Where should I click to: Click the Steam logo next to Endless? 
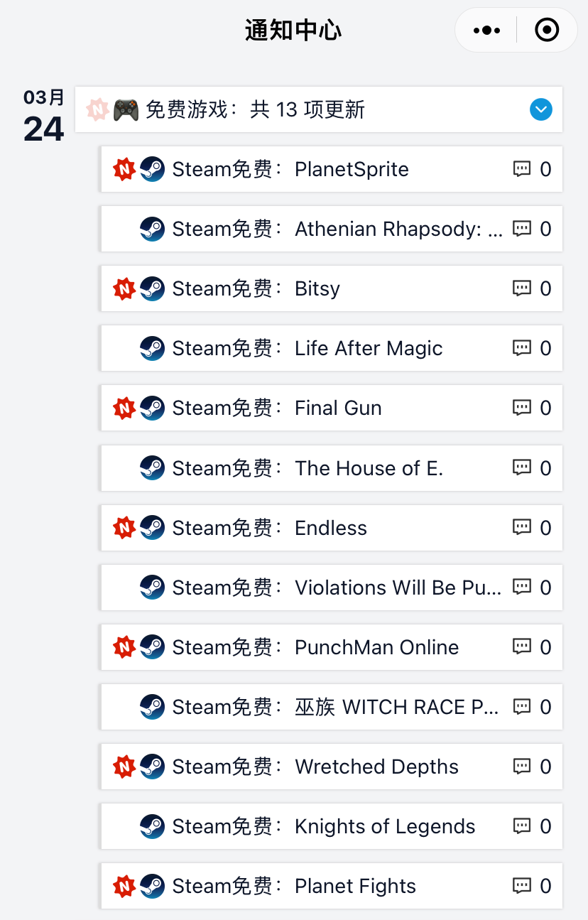(x=153, y=528)
